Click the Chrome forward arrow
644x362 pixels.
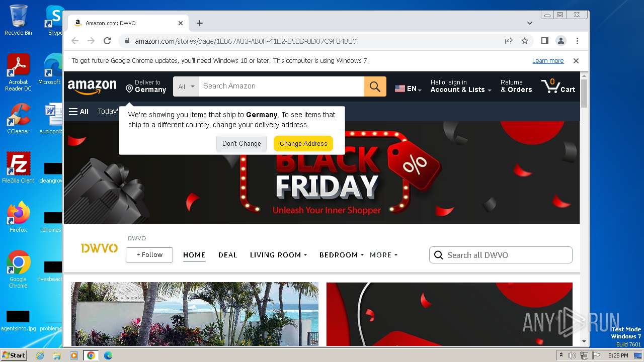[91, 41]
